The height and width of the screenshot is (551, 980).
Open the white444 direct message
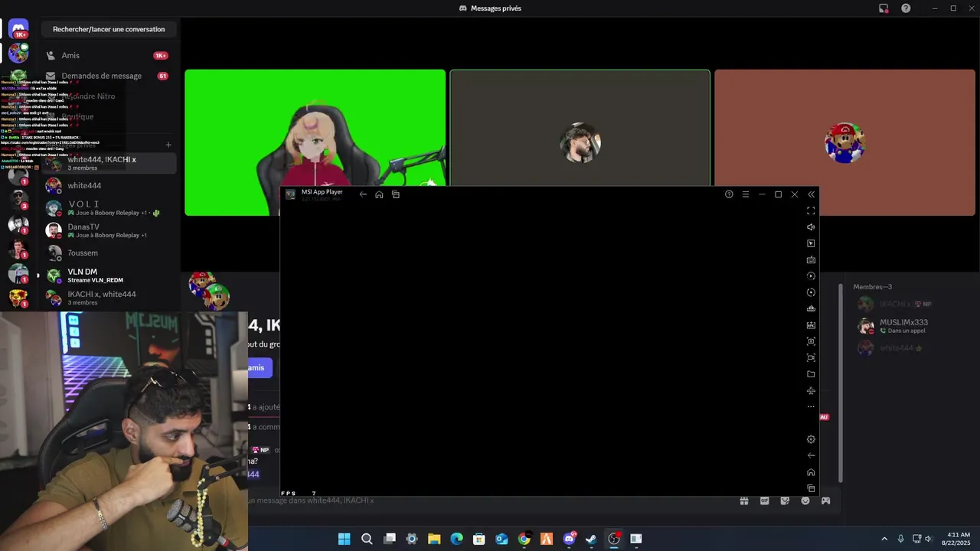(x=109, y=185)
